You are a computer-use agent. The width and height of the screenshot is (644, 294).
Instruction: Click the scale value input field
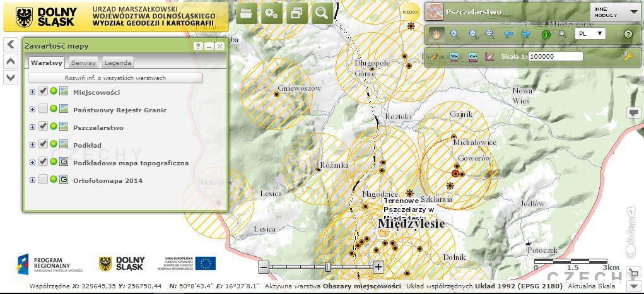click(x=555, y=56)
